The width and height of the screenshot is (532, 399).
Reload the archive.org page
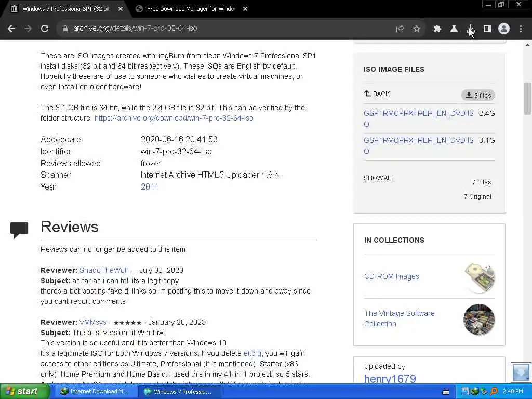click(45, 29)
